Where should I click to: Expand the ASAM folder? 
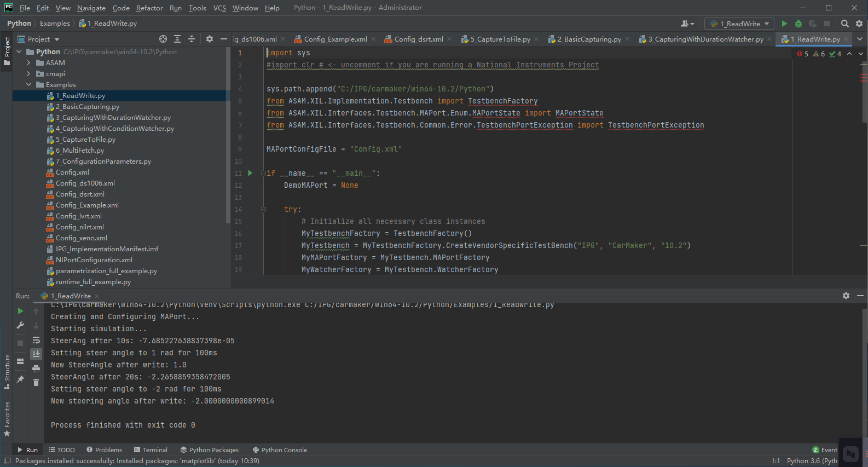tap(29, 63)
